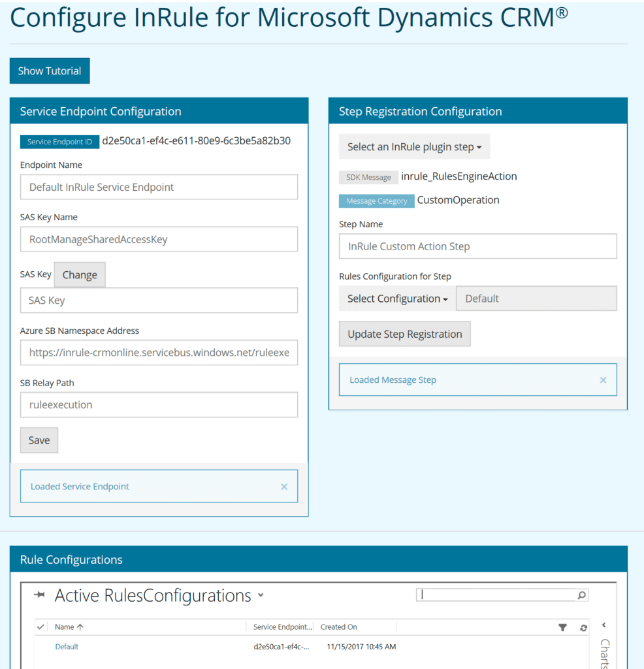This screenshot has width=644, height=669.
Task: Toggle the select-all checkmark in grid header
Action: point(40,627)
